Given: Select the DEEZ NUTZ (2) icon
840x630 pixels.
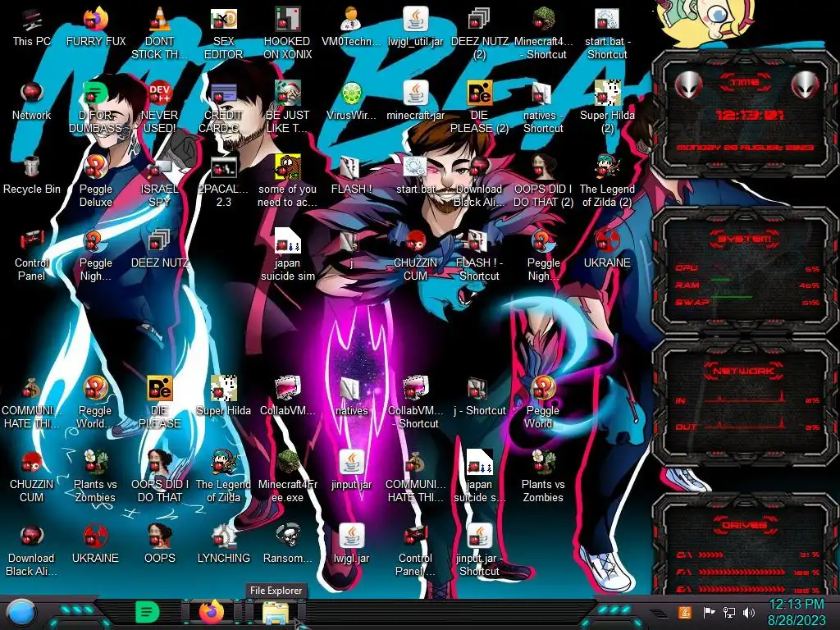Looking at the screenshot, I should [x=479, y=34].
